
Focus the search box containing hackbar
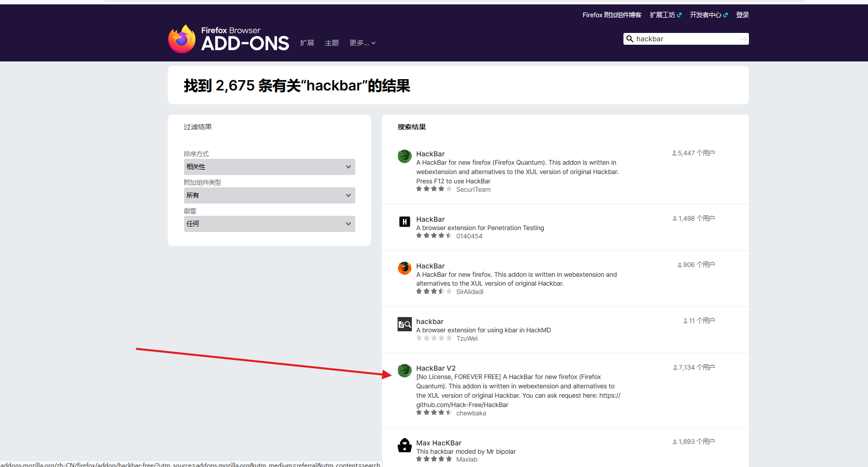tap(686, 39)
